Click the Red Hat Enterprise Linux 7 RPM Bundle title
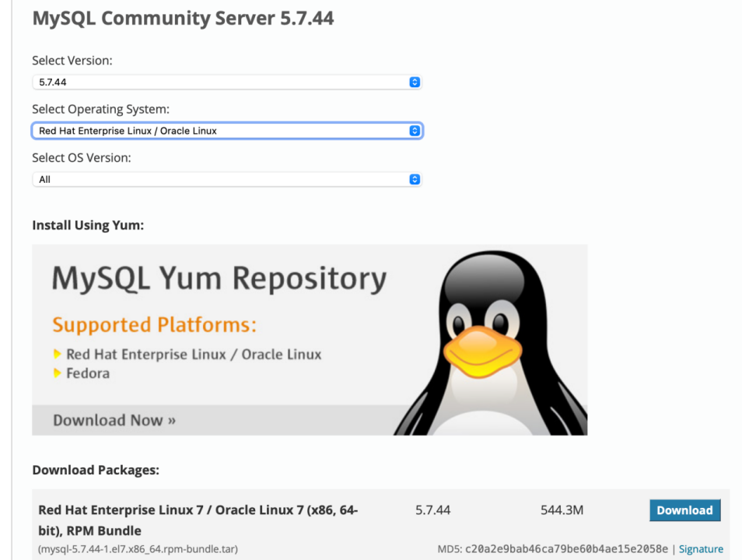 198,520
